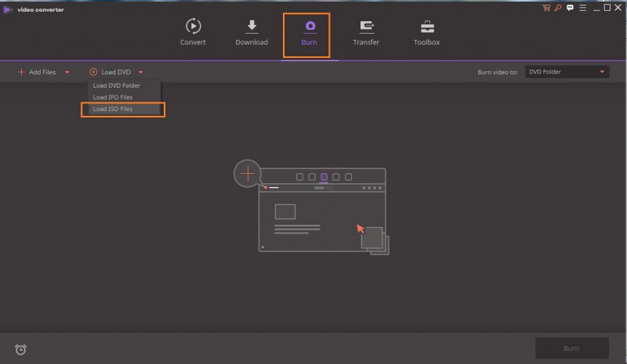Screen dimensions: 627x364
Task: Click the key registration icon
Action: (x=556, y=7)
